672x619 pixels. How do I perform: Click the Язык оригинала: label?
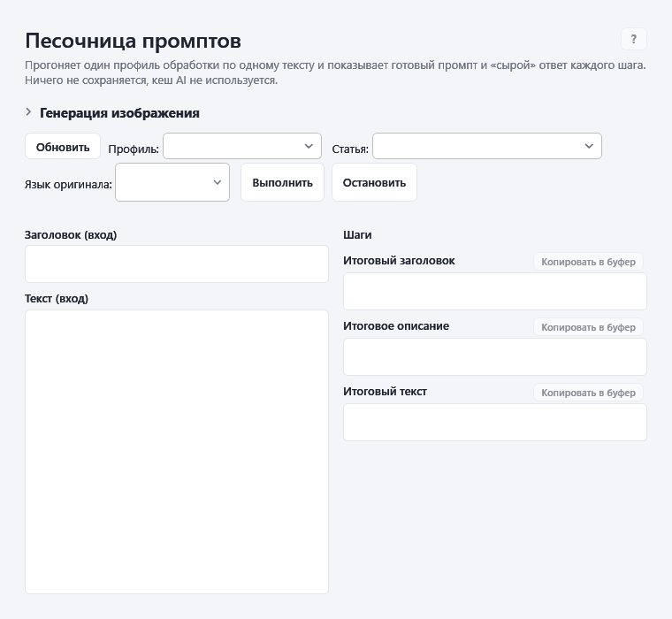pos(68,185)
